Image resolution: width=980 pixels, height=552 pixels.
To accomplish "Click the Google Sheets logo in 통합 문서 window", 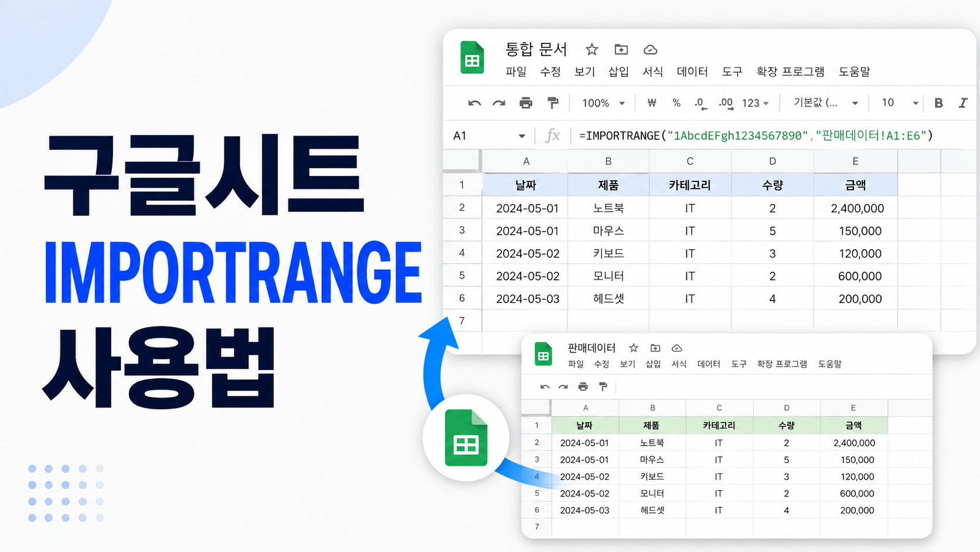I will point(472,57).
